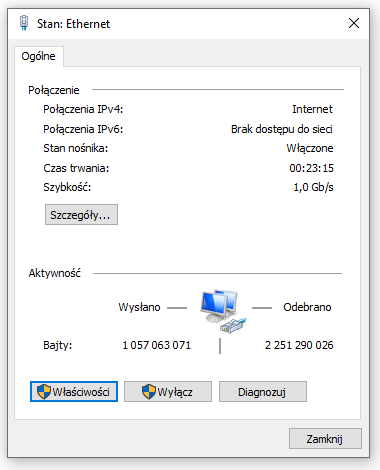Image resolution: width=380 pixels, height=470 pixels.
Task: Click the Ethernet adapter icon in title bar
Action: pos(24,23)
